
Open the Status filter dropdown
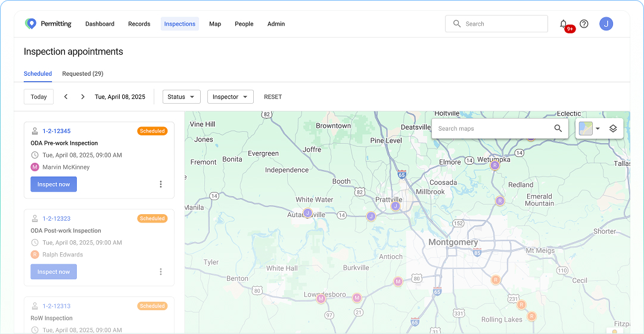(182, 97)
